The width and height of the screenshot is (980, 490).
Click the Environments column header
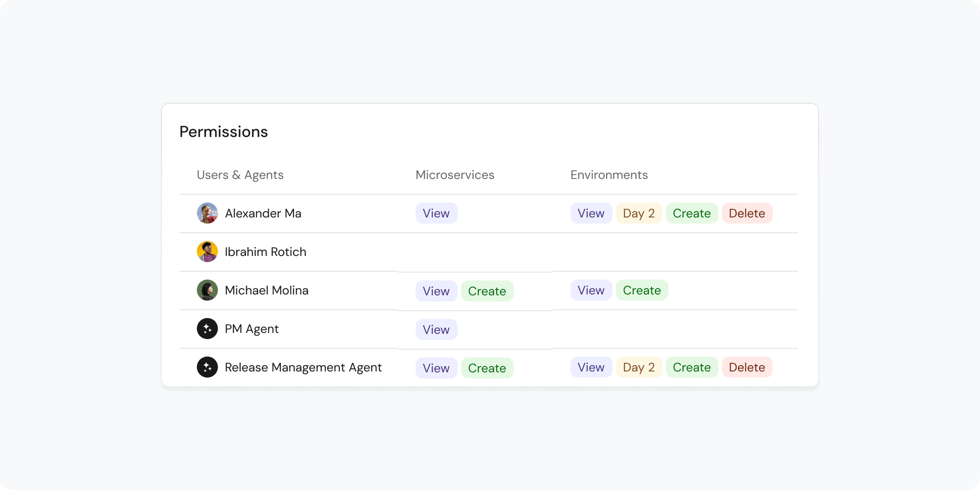(609, 175)
